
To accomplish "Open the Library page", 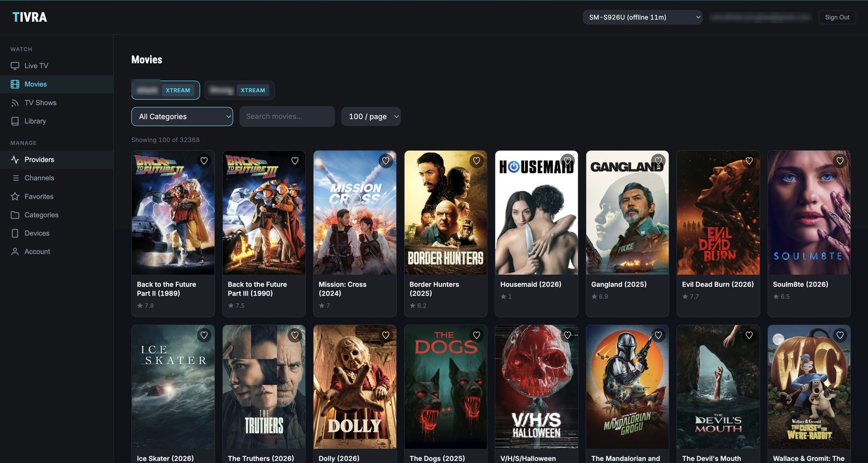I will click(56, 121).
